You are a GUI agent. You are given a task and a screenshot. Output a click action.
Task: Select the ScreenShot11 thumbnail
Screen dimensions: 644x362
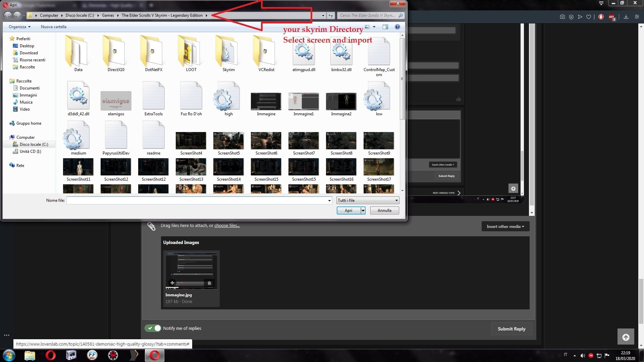point(78,167)
